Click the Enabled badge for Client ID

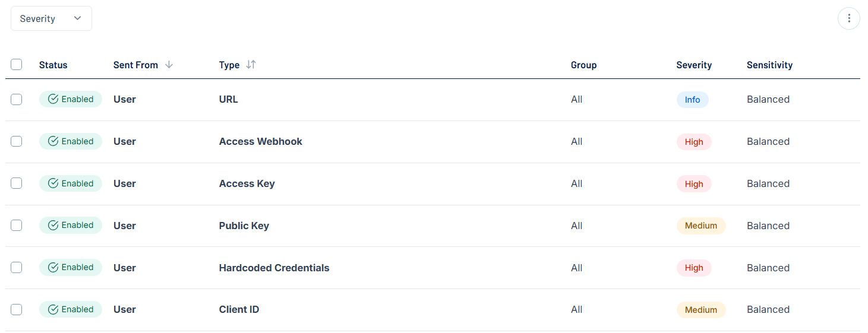[71, 309]
